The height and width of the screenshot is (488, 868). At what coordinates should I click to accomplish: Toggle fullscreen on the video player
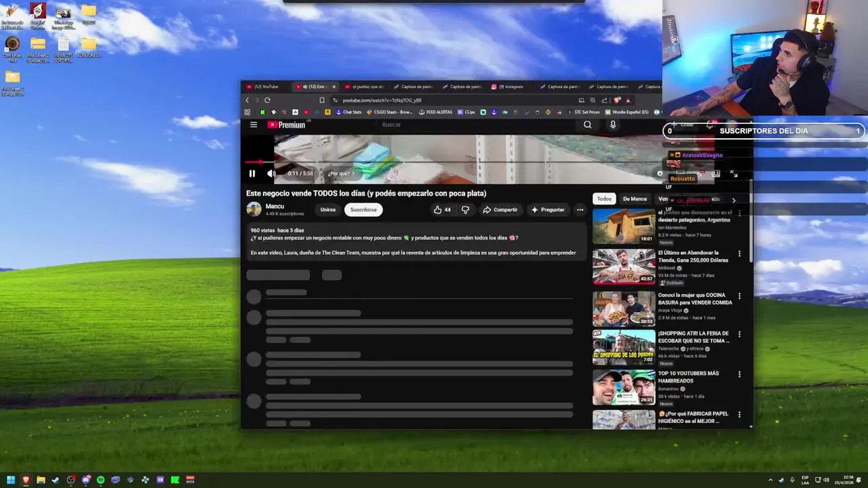click(734, 174)
